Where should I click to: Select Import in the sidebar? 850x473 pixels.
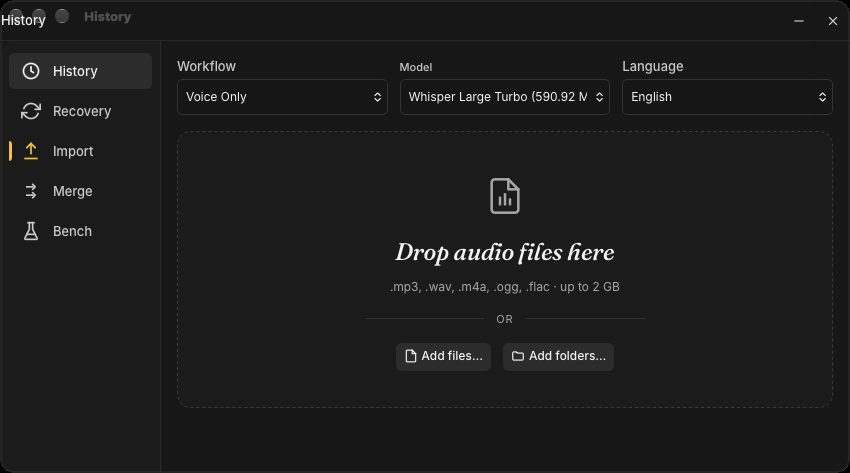pos(80,151)
